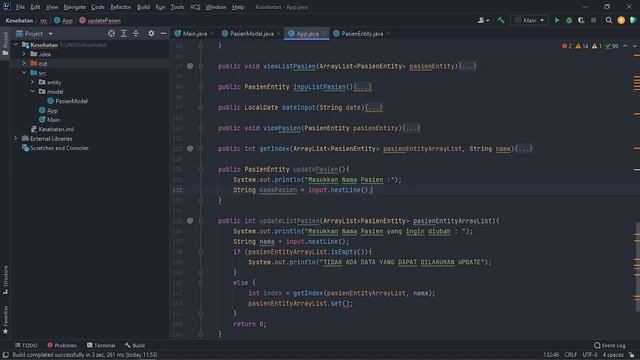
Task: Click the Project side tab
Action: (5, 43)
